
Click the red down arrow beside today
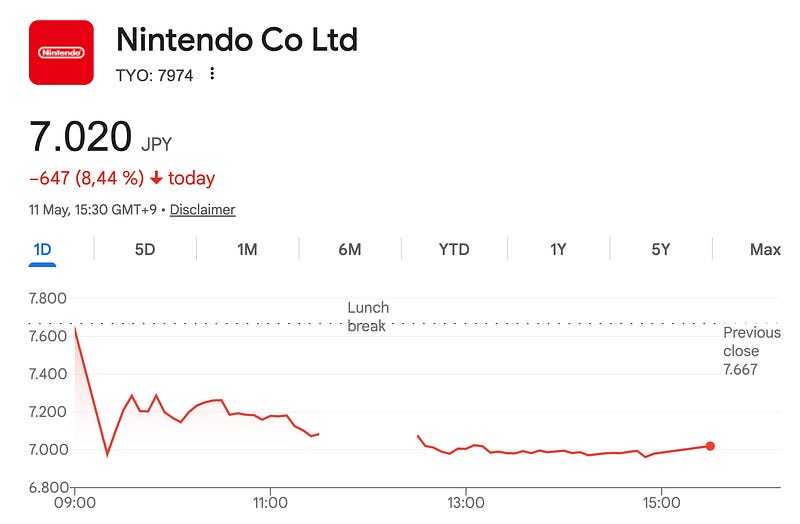click(x=157, y=178)
